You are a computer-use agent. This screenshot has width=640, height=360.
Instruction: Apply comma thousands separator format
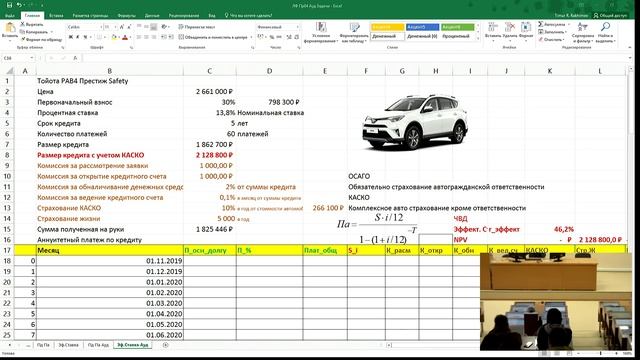pos(279,37)
